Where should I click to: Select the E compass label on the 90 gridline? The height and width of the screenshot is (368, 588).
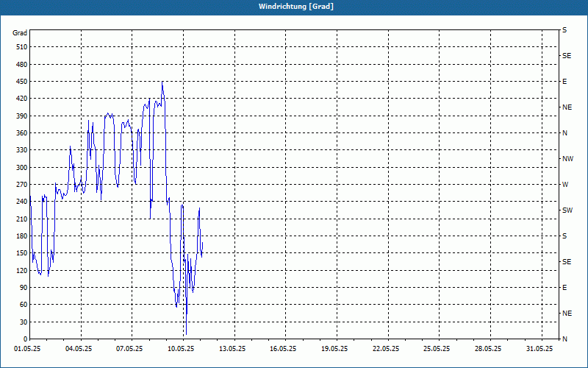point(564,288)
